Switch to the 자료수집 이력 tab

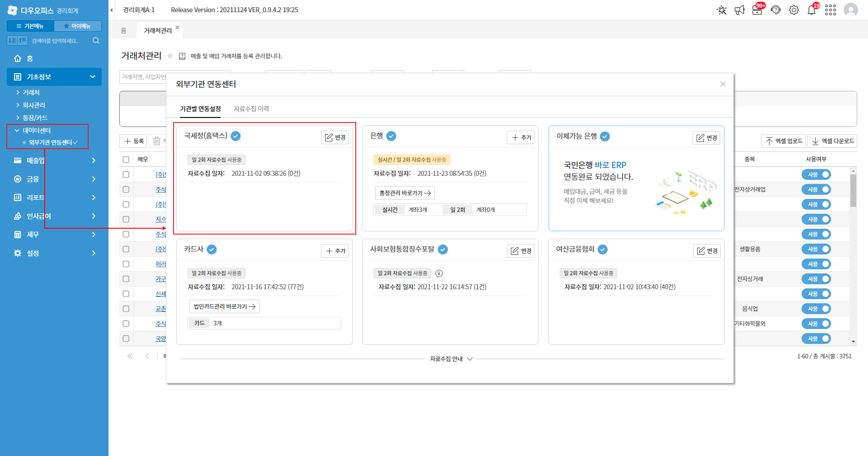(x=251, y=109)
